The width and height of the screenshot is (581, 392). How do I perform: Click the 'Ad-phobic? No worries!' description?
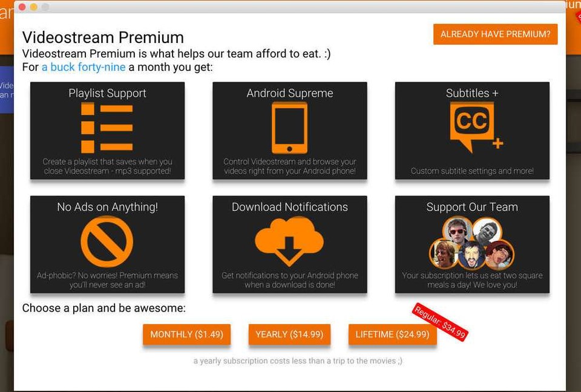click(108, 280)
